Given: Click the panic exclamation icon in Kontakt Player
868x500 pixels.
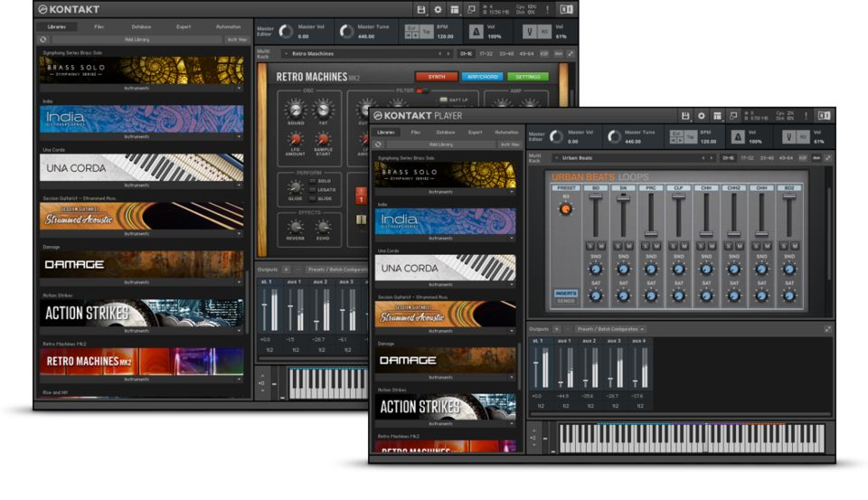Looking at the screenshot, I should (805, 116).
